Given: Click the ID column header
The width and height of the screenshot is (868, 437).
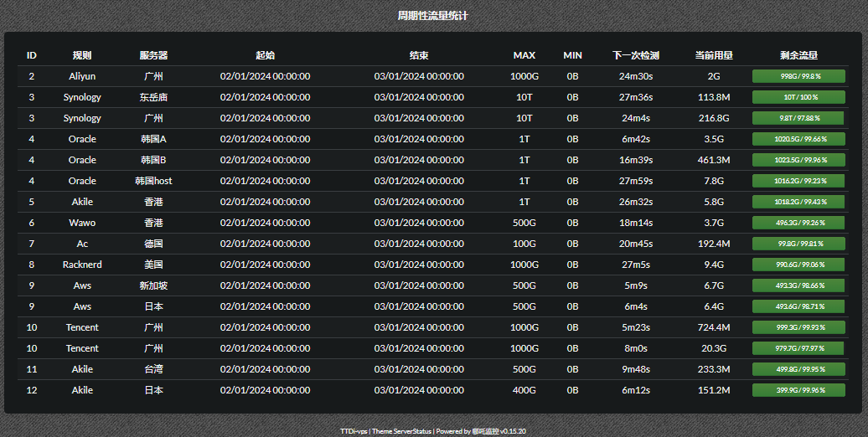Looking at the screenshot, I should click(32, 55).
